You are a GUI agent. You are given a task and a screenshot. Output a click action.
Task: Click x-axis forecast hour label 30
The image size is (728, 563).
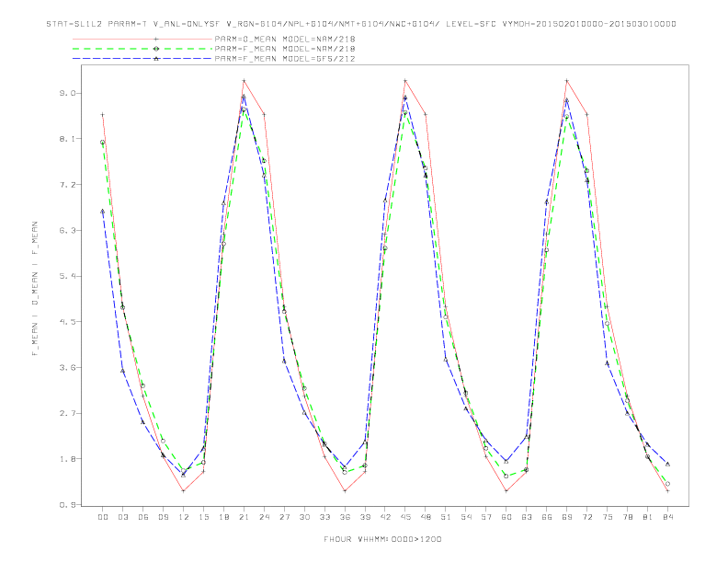click(x=304, y=517)
